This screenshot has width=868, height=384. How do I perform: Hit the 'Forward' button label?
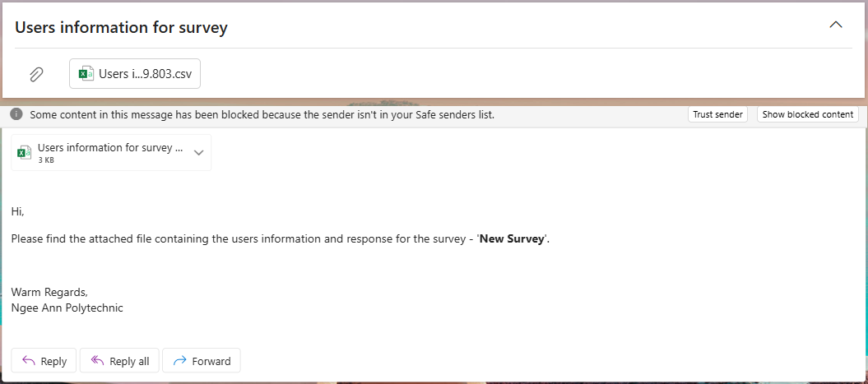(211, 361)
